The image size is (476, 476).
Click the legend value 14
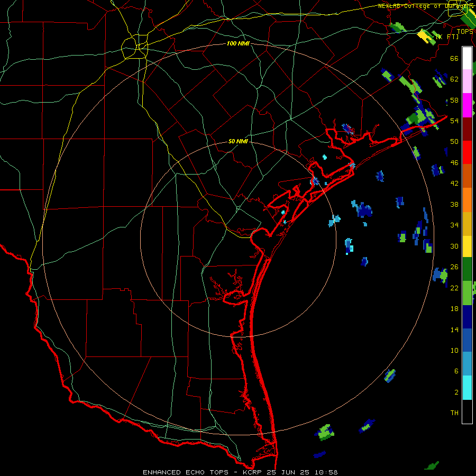click(454, 329)
